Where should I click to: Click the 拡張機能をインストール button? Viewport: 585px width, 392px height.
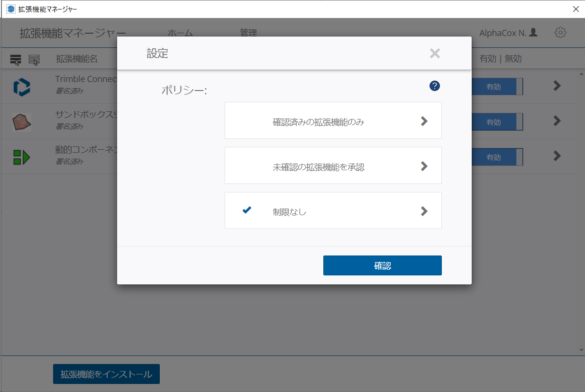106,374
